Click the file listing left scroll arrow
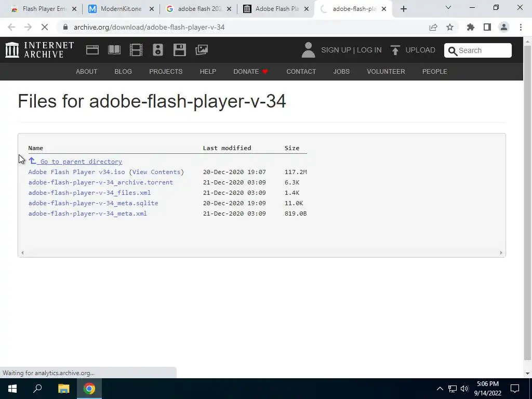The height and width of the screenshot is (399, 532). pos(22,252)
